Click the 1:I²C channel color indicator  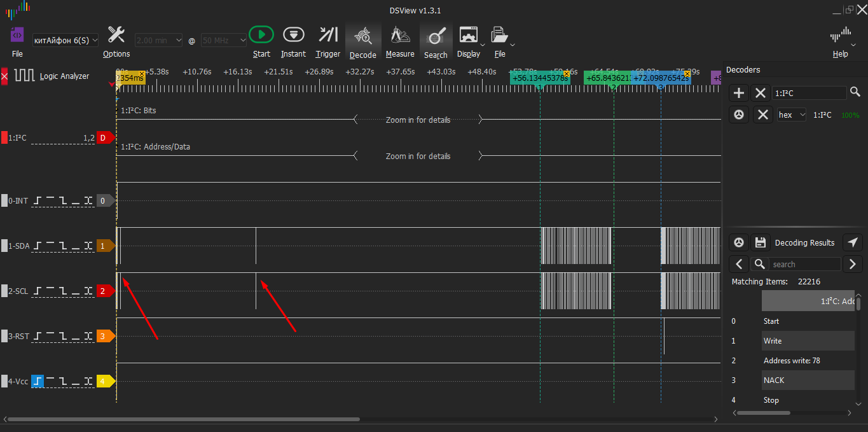point(4,137)
